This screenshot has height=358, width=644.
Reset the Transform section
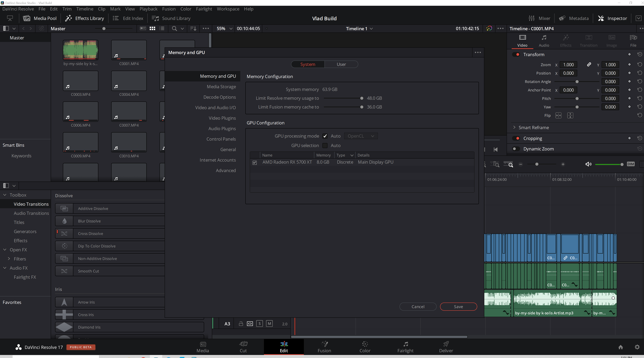tap(640, 54)
